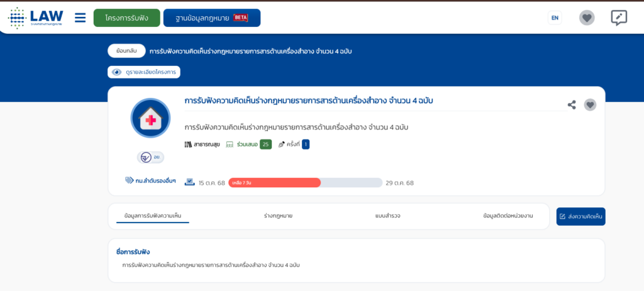Click the ballot box icon near start date
Viewport: 644px width, 291px height.
[x=190, y=182]
